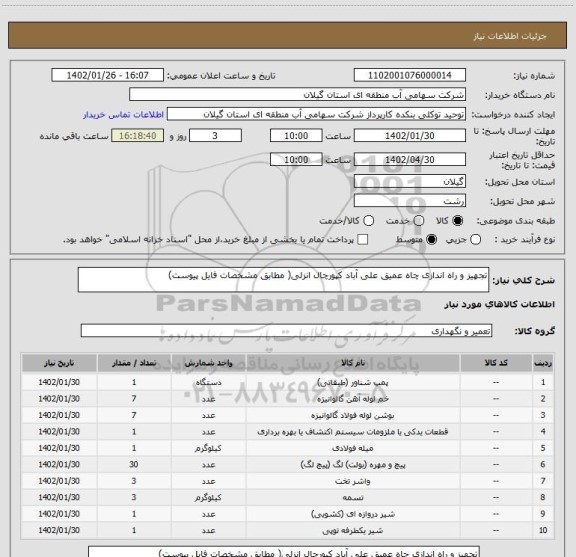Viewport: 576px width, 557px height.
Task: Select the کالا/خدمت radio button
Action: tap(368, 220)
